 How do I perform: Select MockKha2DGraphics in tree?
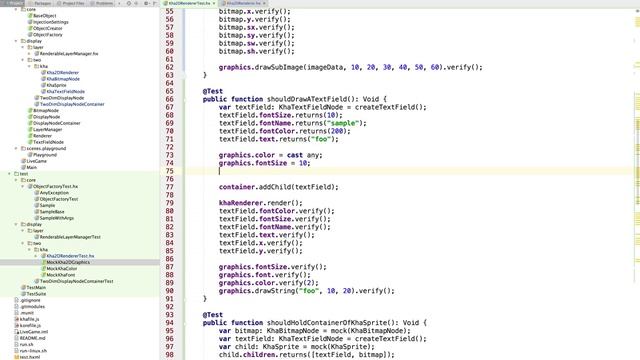65,262
